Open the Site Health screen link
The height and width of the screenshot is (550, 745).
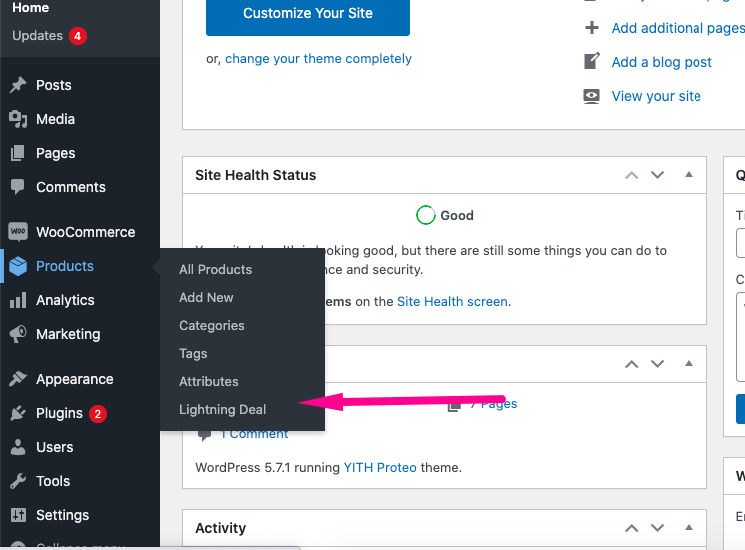pyautogui.click(x=453, y=301)
